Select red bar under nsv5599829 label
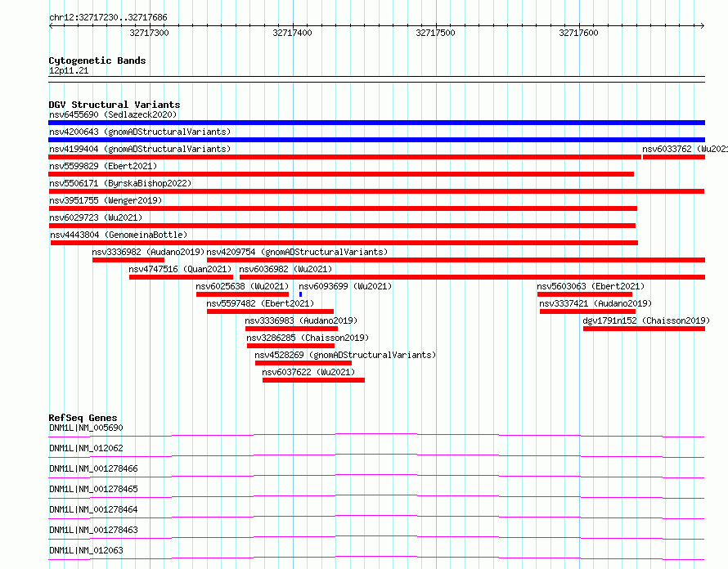The height and width of the screenshot is (569, 728). (x=341, y=174)
